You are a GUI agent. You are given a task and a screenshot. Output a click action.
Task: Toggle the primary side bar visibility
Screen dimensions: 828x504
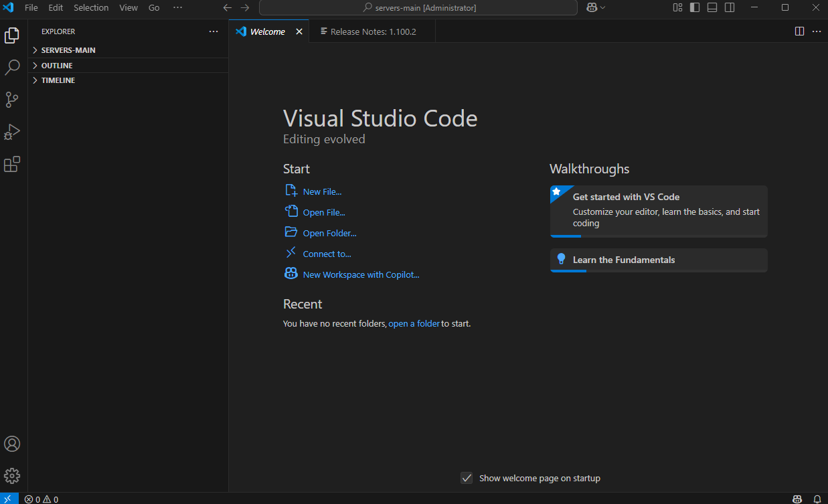695,7
